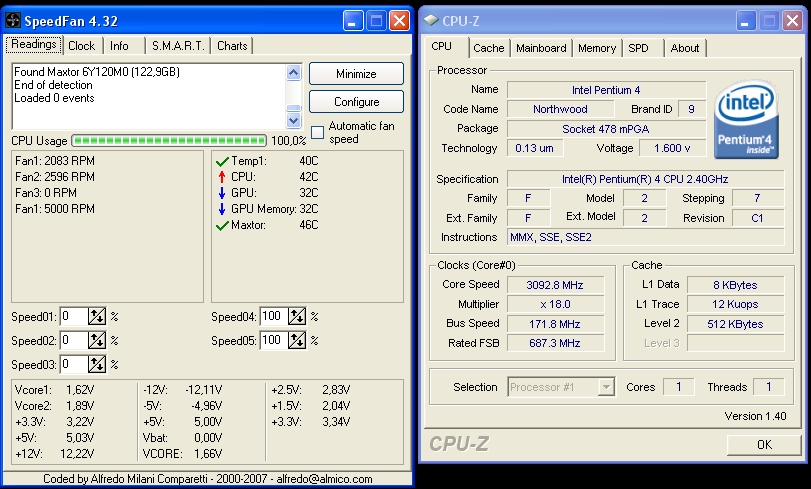Click the log scrollbar down arrow
This screenshot has width=811, height=489.
coord(293,121)
